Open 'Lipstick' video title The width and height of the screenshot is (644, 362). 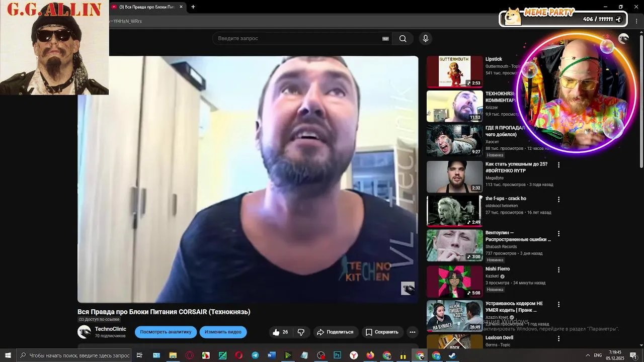click(x=494, y=59)
